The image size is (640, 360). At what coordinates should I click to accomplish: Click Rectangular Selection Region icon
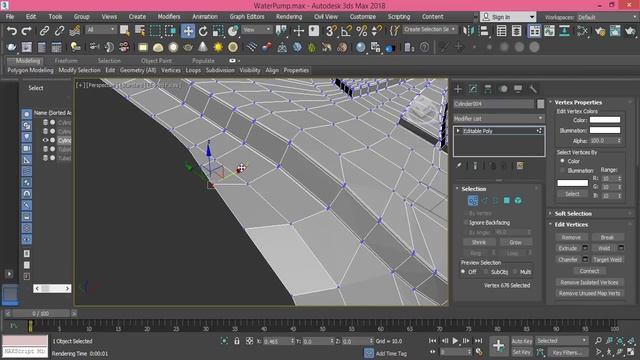pyautogui.click(x=155, y=31)
